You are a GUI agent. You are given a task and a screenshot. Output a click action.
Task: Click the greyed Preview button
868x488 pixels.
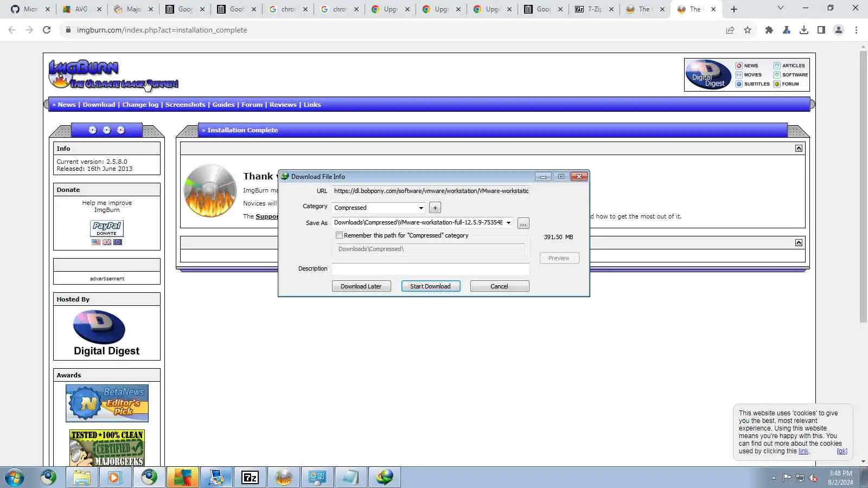(x=559, y=258)
